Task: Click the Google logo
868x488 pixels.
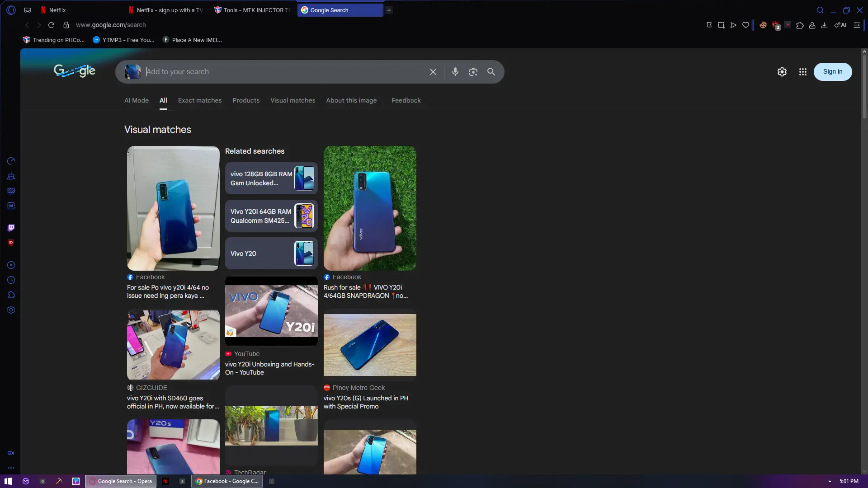Action: pyautogui.click(x=75, y=71)
